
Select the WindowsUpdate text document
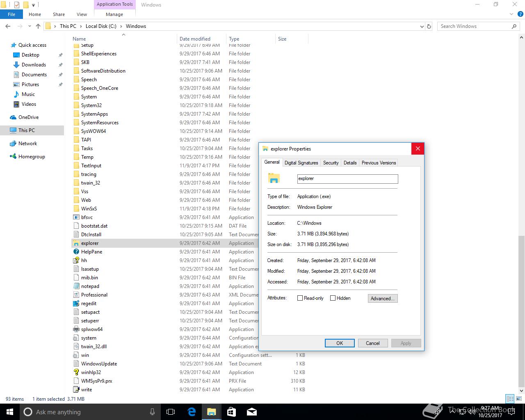(99, 364)
